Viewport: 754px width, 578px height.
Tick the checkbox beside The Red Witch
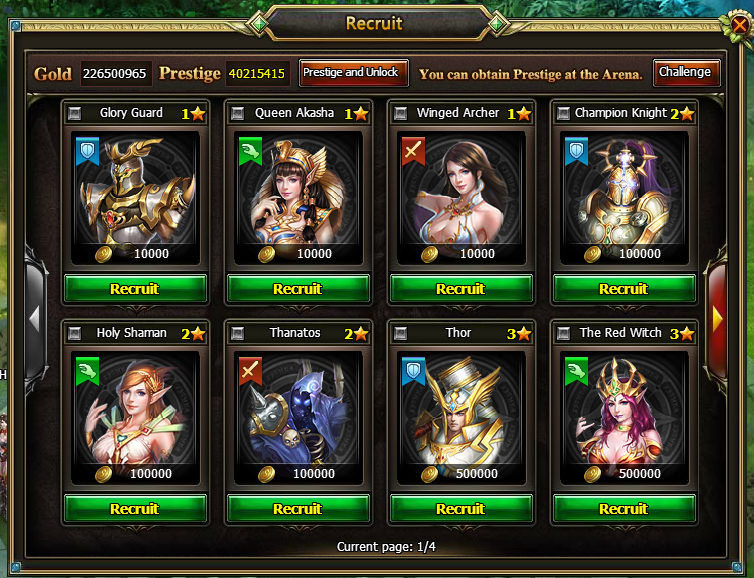564,333
